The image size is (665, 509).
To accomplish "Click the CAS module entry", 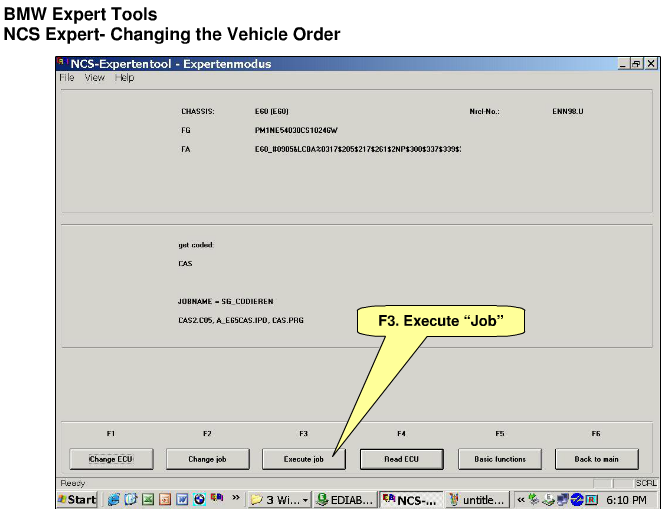I will pyautogui.click(x=185, y=263).
